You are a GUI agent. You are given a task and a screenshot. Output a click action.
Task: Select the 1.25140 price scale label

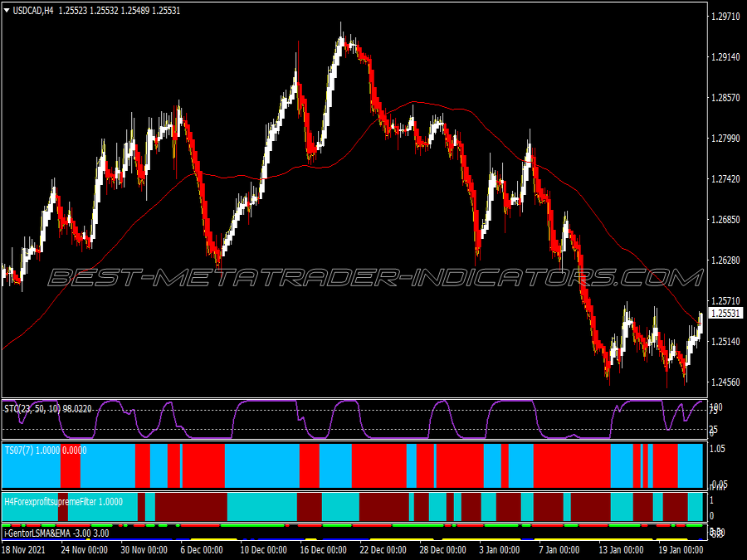pos(725,342)
